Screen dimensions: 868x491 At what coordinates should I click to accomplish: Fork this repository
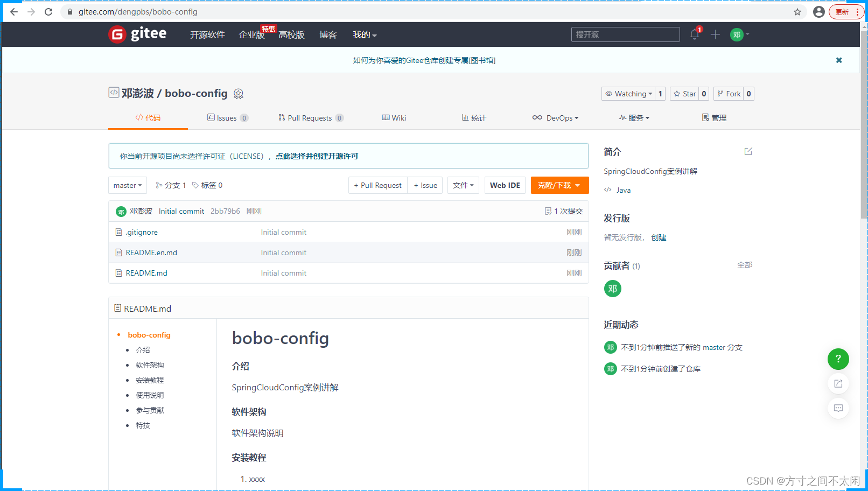click(729, 94)
